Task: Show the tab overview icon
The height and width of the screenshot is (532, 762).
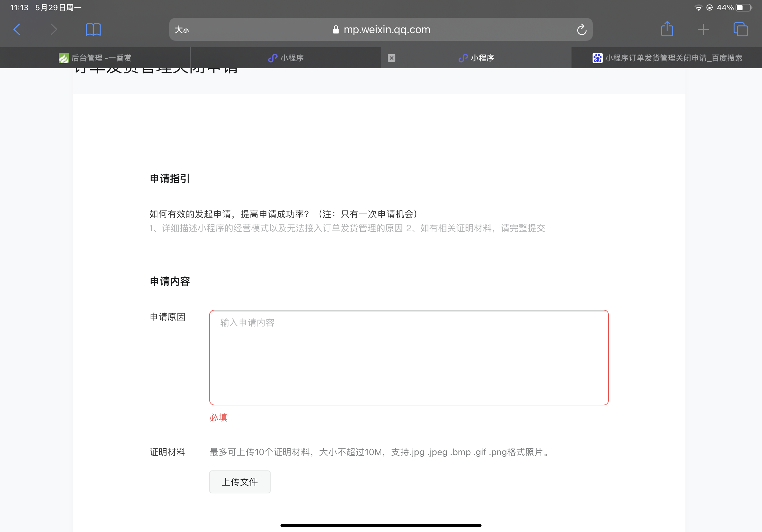Action: click(x=740, y=29)
